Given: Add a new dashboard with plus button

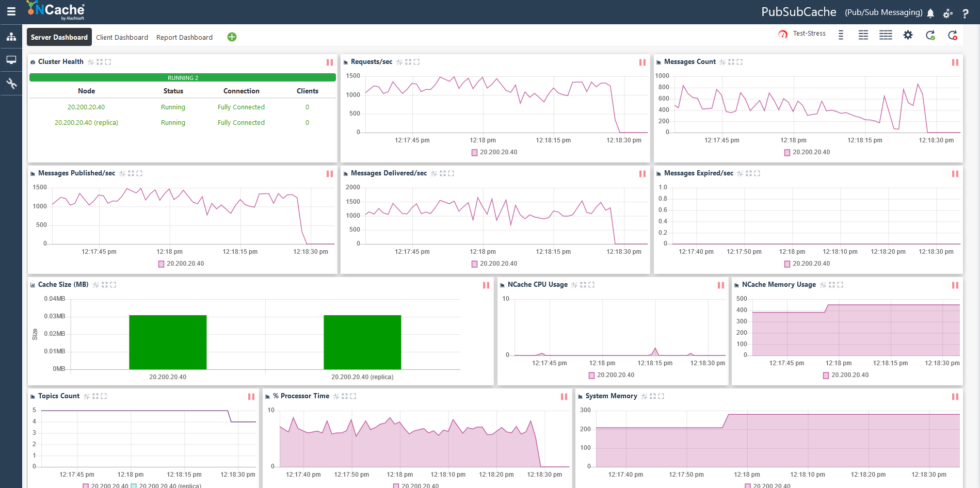Looking at the screenshot, I should click(x=232, y=37).
